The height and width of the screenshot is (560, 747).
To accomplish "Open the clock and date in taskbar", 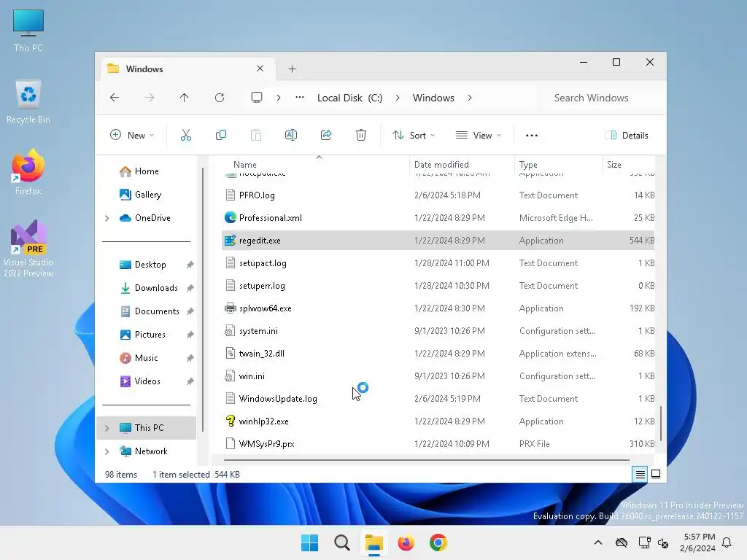I will 698,542.
